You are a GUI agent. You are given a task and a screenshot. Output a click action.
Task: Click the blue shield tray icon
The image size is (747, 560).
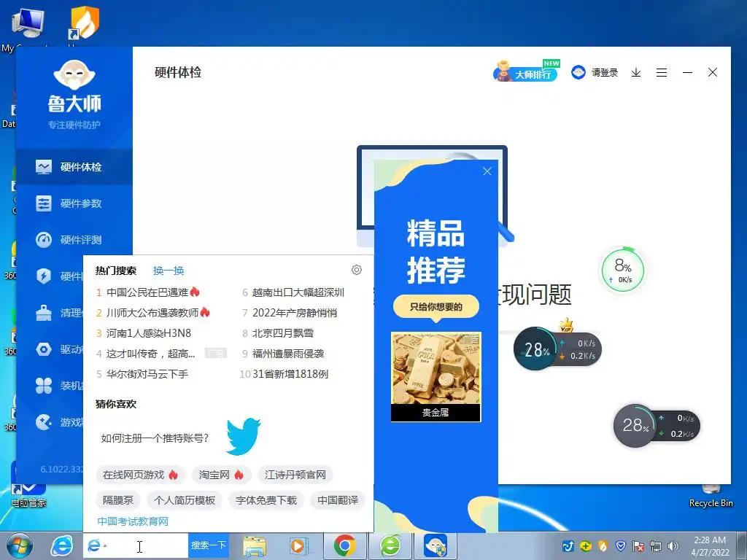pyautogui.click(x=621, y=546)
